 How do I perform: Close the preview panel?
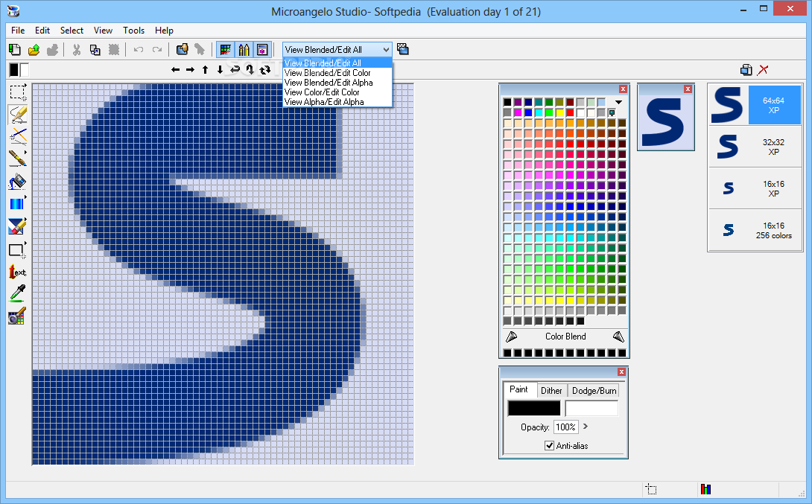click(688, 89)
